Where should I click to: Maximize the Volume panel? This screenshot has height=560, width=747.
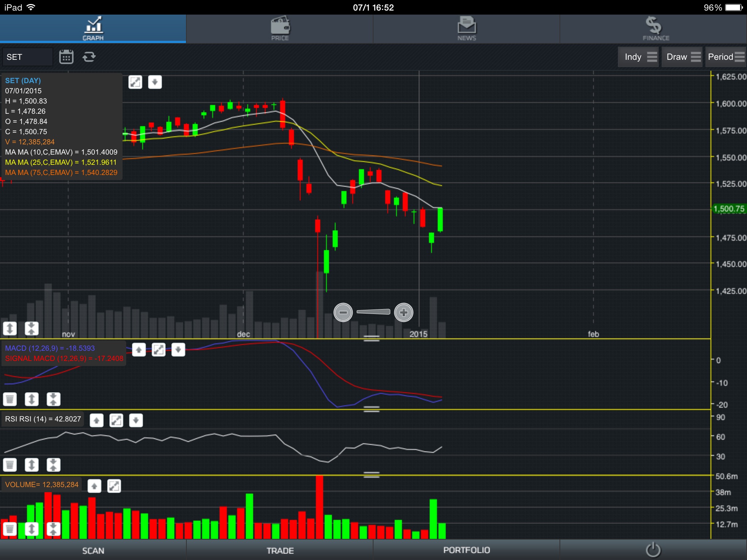pos(114,486)
